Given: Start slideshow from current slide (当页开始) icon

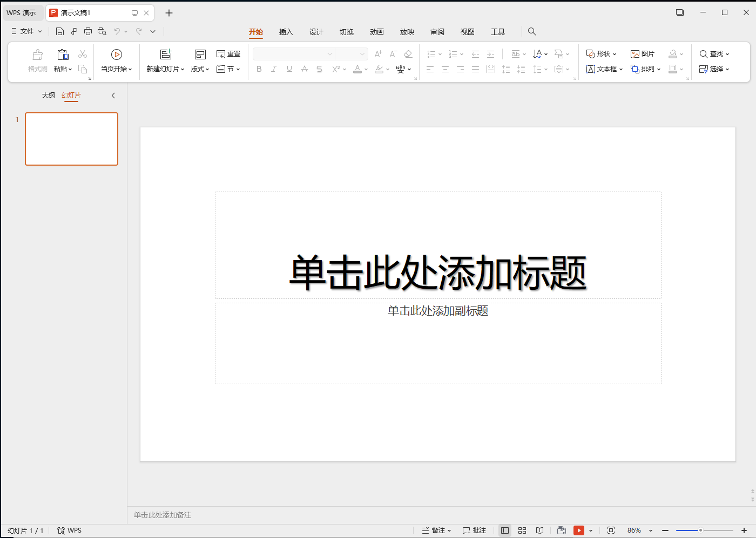Looking at the screenshot, I should 116,55.
